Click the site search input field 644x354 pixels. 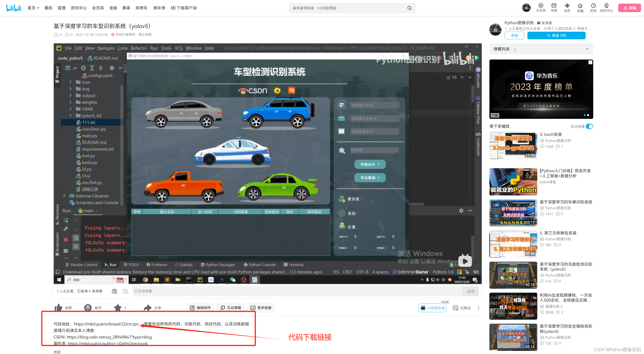pyautogui.click(x=349, y=8)
